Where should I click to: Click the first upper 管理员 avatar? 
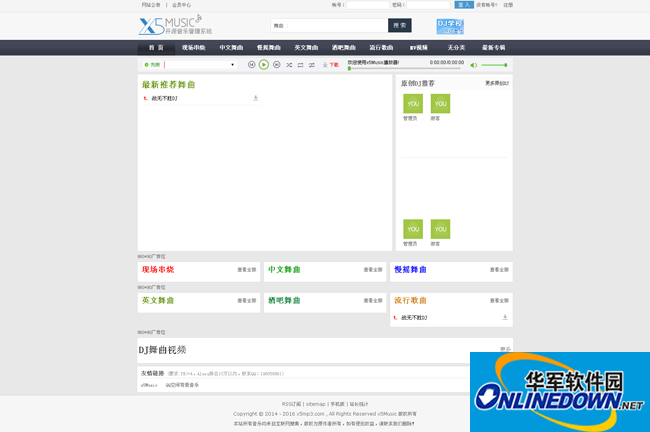coord(413,104)
